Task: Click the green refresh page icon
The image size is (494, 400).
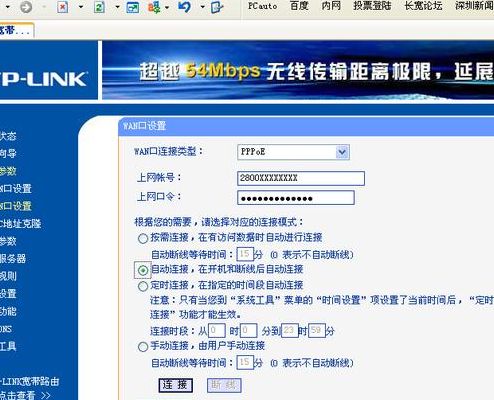Action: click(99, 7)
